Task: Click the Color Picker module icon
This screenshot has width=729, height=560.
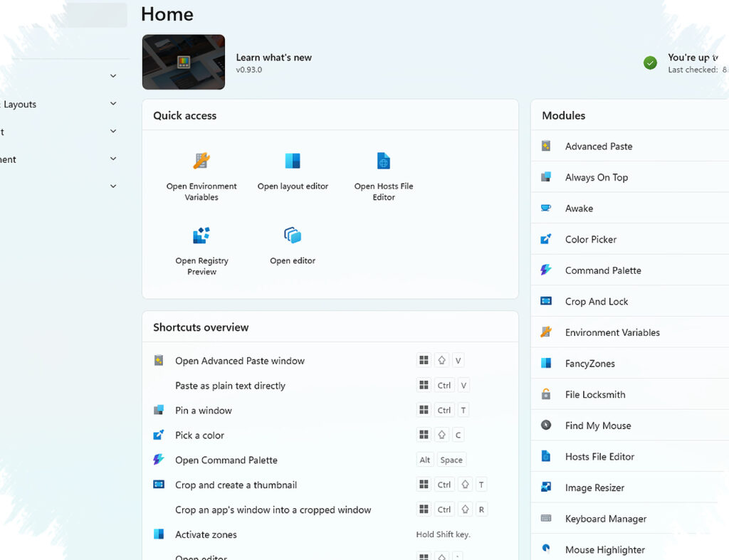Action: click(546, 239)
